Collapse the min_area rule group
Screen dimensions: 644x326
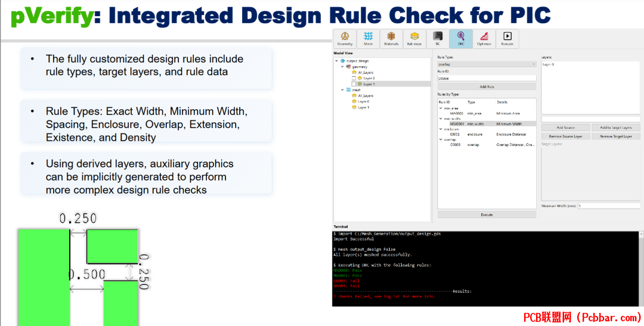coord(441,108)
